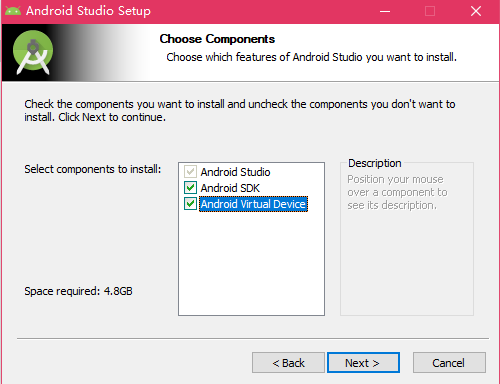Click empty area in the components list
Screen dimensions: 500x384
[251, 263]
